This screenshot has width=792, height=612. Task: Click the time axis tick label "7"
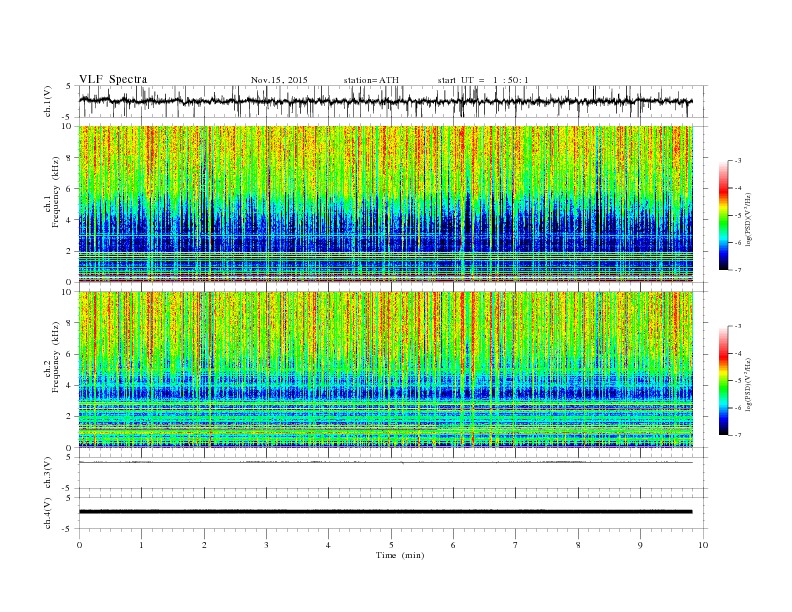coord(516,545)
